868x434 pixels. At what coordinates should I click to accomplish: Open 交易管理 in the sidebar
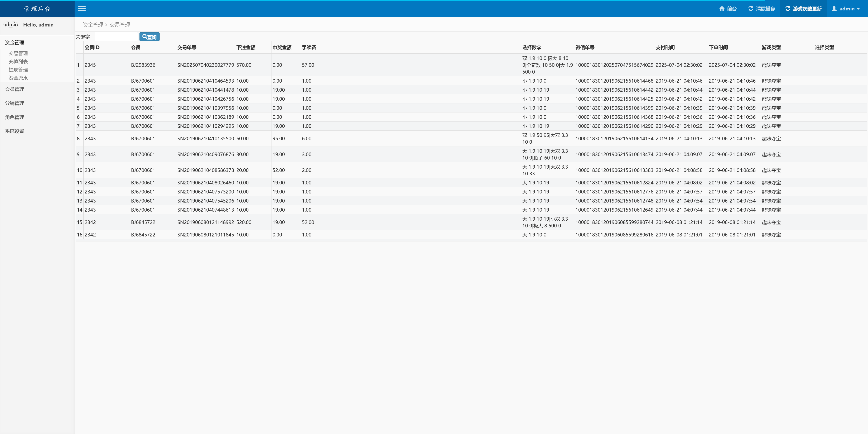(18, 53)
